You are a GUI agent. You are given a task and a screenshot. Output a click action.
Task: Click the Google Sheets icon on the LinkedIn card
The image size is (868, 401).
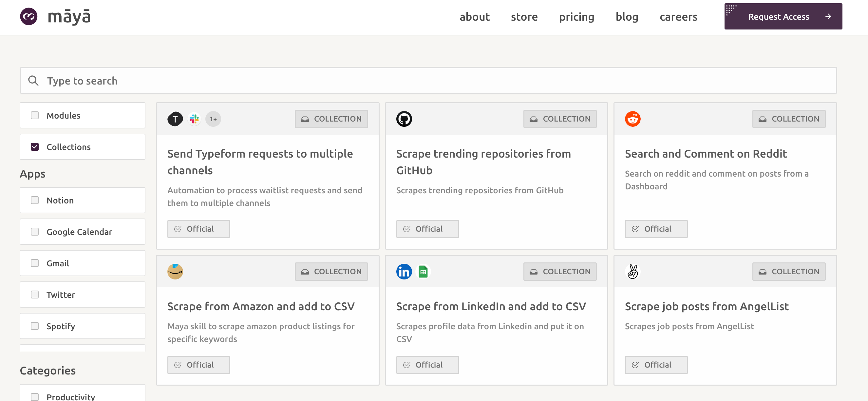tap(423, 272)
